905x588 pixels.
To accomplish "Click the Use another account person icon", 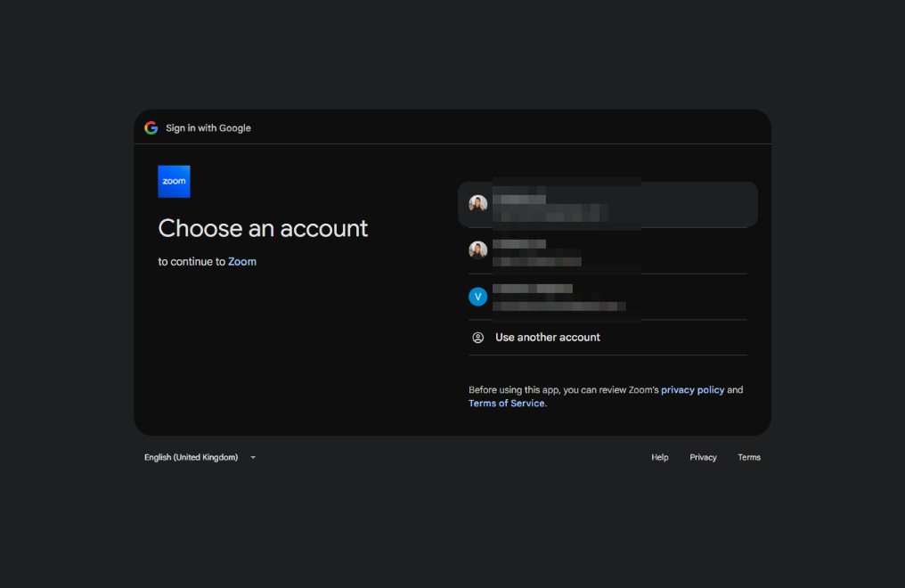I will coord(478,338).
